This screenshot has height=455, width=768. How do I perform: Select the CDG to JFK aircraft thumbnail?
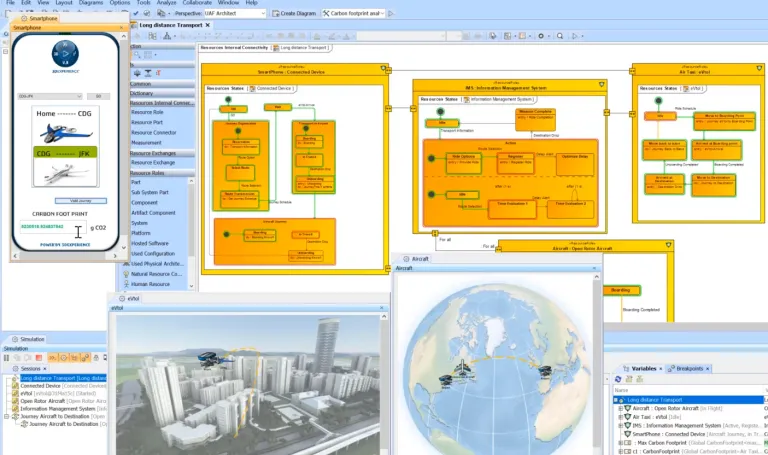coord(66,167)
